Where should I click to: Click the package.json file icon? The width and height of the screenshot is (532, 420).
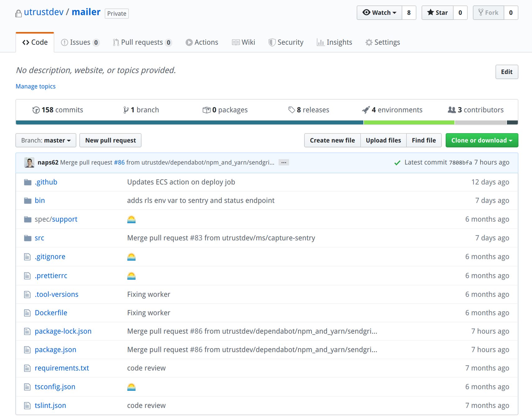27,350
